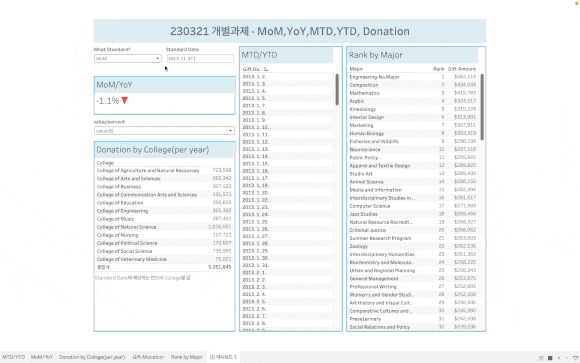Click the -1.1% MoM value
Image resolution: width=580 pixels, height=363 pixels.
tap(108, 101)
